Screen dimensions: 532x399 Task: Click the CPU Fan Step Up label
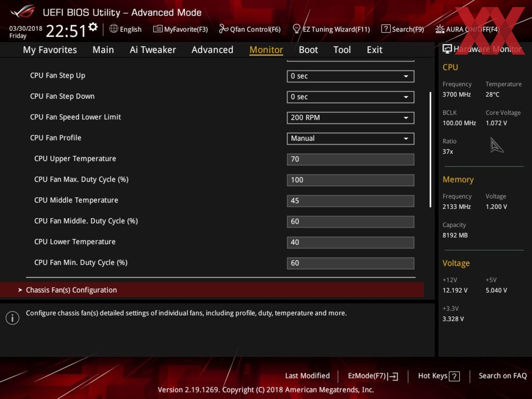pyautogui.click(x=58, y=75)
